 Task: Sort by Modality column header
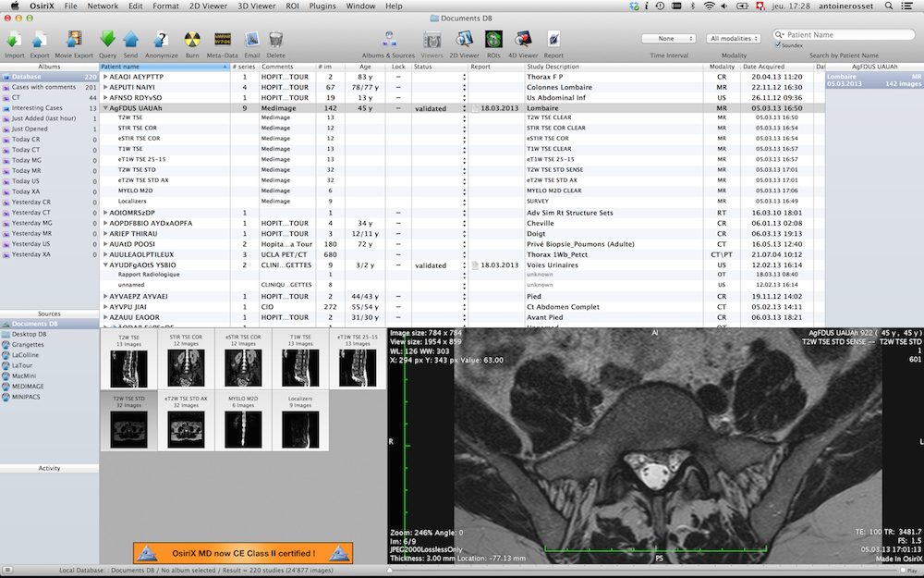pyautogui.click(x=722, y=67)
